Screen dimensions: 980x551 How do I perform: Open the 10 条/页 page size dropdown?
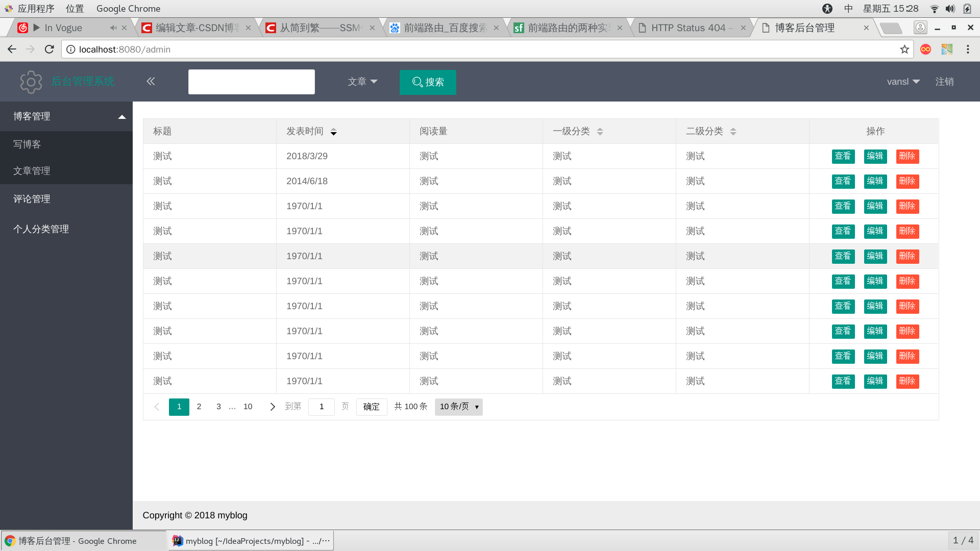tap(459, 407)
